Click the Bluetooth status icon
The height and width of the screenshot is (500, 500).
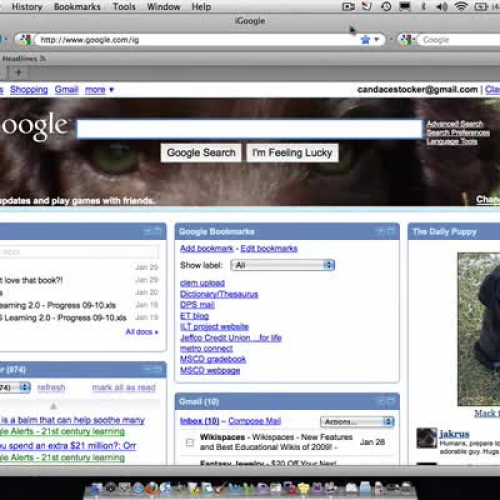[423, 7]
